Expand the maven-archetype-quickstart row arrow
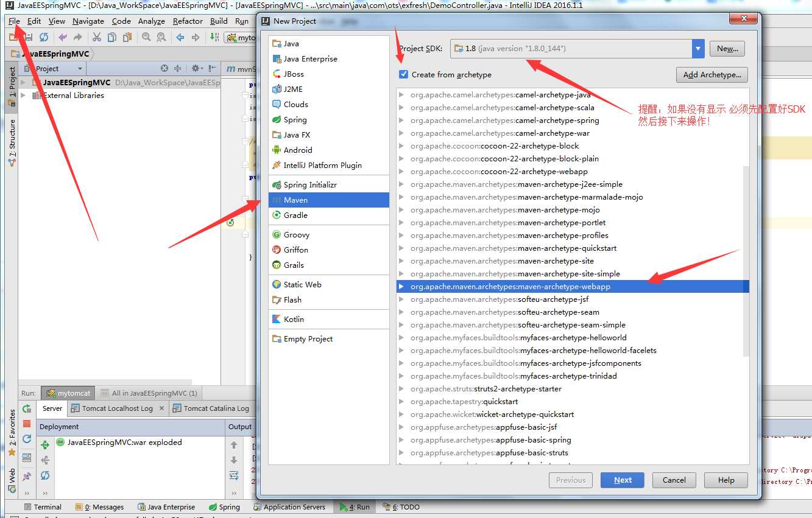Viewport: 812px width, 518px height. coord(401,248)
